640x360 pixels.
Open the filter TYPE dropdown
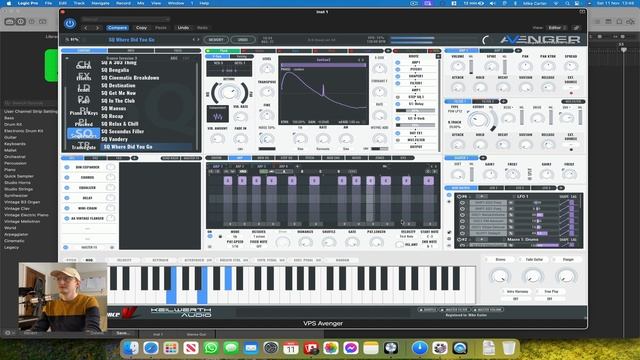pyautogui.click(x=455, y=111)
